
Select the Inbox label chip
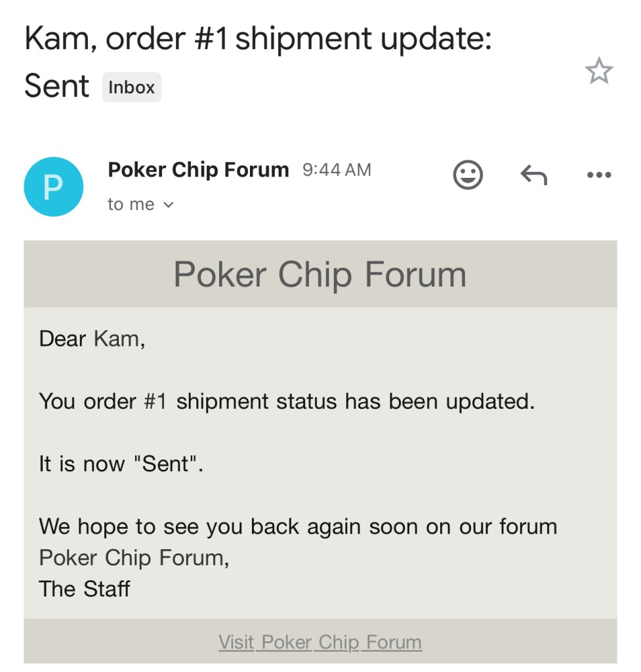[x=131, y=87]
